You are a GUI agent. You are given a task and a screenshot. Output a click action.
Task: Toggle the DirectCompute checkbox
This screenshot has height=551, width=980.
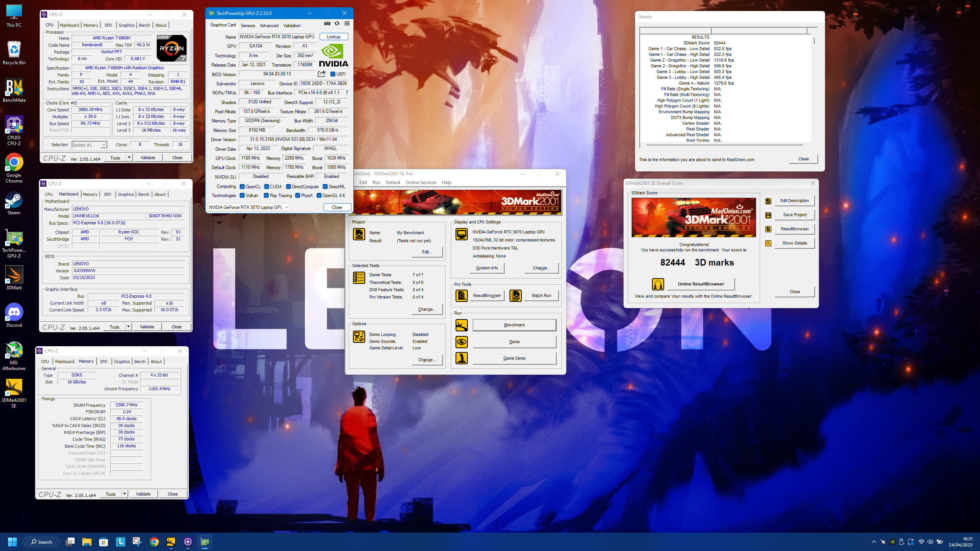(x=289, y=187)
